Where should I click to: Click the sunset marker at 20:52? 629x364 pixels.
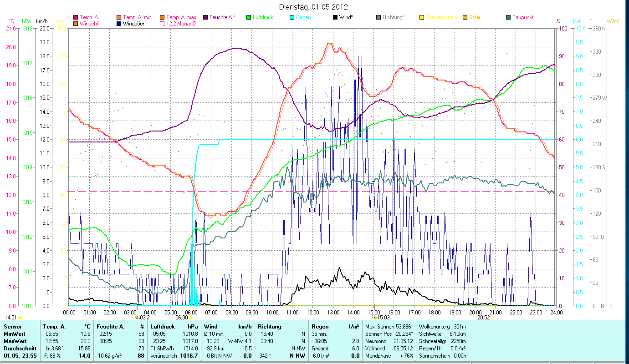tap(493, 317)
